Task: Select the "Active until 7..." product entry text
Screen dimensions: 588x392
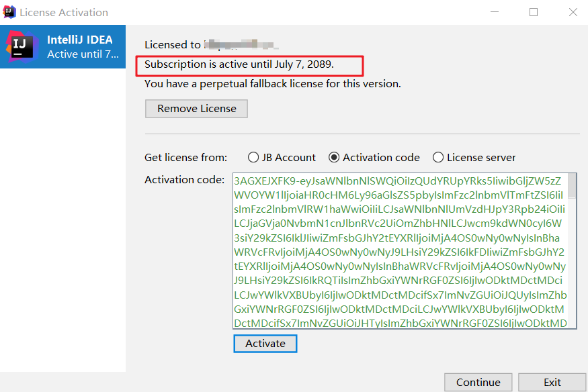Action: [x=83, y=54]
